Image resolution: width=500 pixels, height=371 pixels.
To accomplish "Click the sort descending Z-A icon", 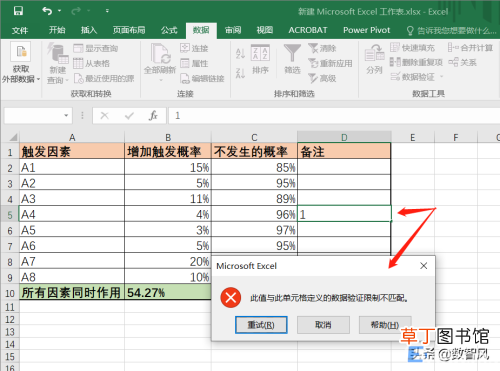I will pos(240,73).
